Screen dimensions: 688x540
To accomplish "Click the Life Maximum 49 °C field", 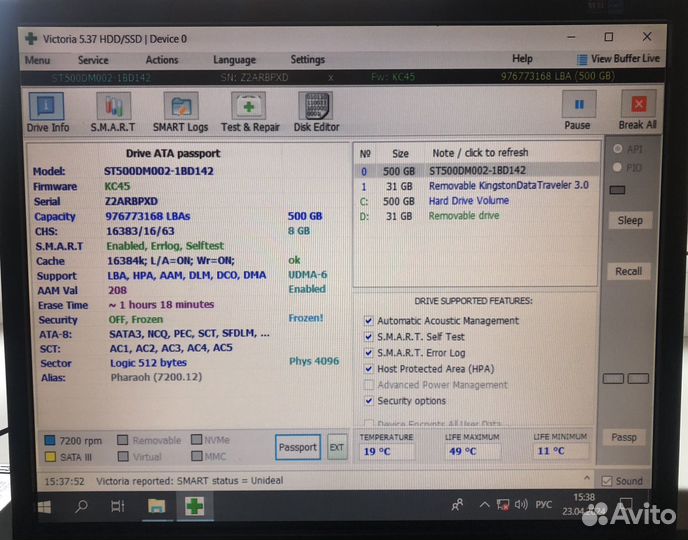I will (x=472, y=451).
